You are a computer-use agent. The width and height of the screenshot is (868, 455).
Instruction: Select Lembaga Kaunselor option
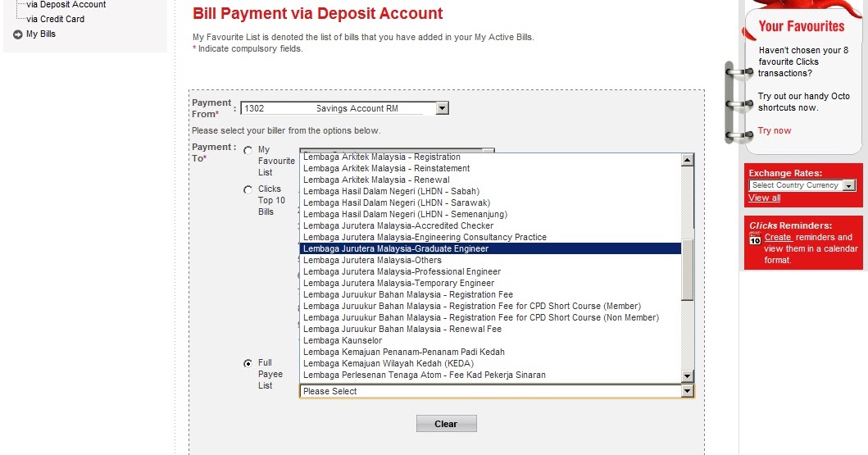(x=490, y=340)
